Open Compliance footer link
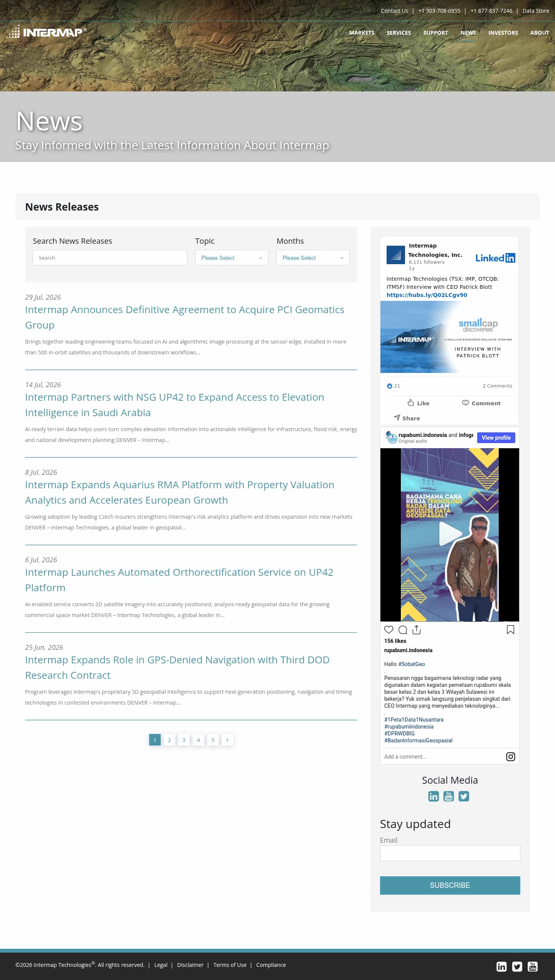Screen dimensions: 555x980 pos(271,965)
